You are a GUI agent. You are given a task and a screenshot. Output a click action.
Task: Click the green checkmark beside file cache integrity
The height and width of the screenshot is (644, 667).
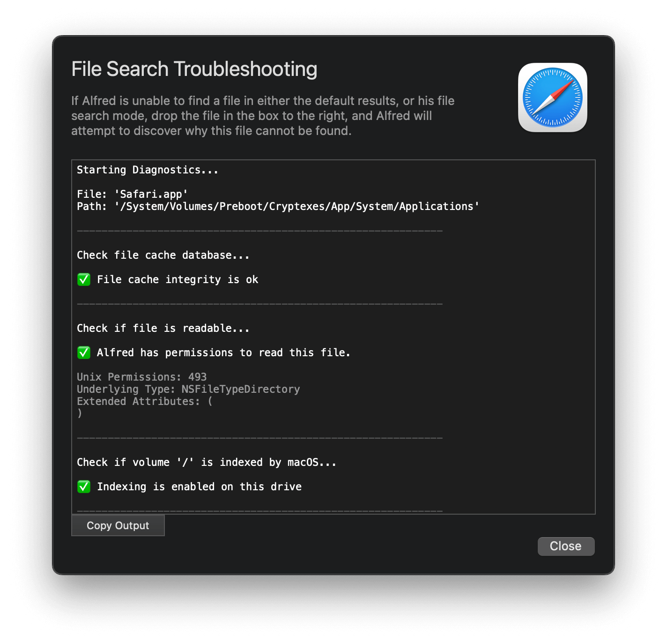(83, 279)
